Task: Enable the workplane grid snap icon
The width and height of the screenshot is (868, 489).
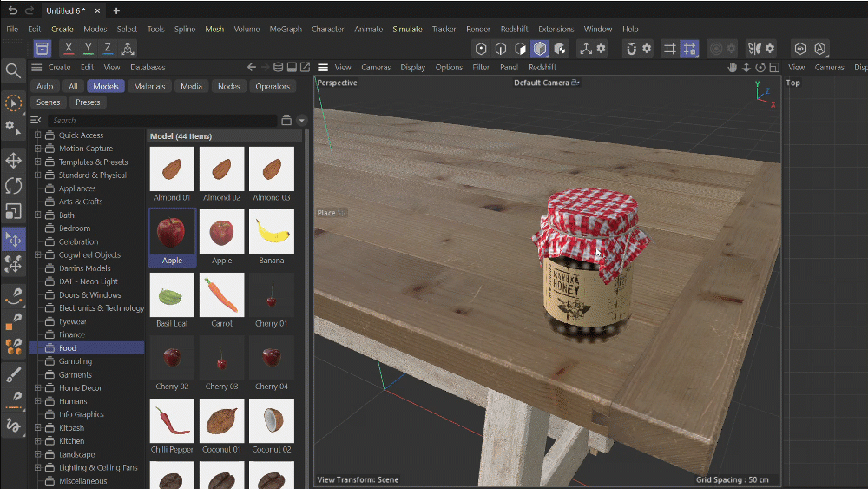Action: pos(670,48)
